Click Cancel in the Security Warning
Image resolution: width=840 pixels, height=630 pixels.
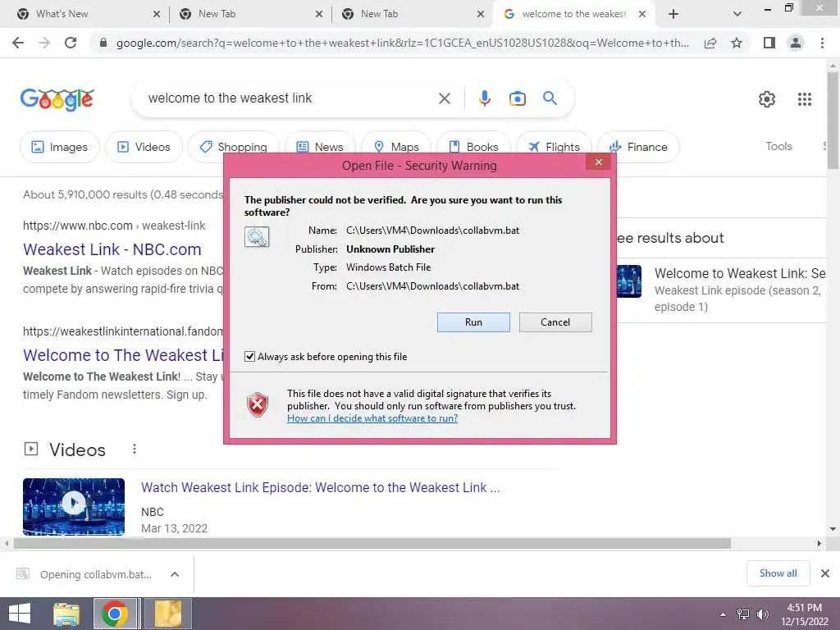click(555, 322)
